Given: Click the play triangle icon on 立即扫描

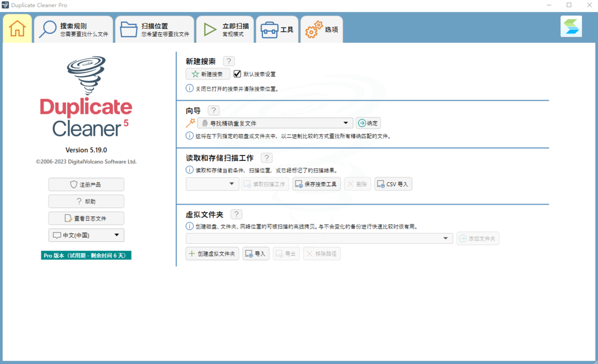Looking at the screenshot, I should coord(210,29).
